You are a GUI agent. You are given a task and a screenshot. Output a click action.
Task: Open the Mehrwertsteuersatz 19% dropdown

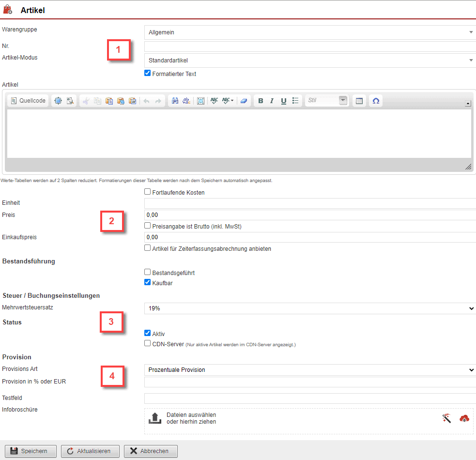tap(310, 308)
